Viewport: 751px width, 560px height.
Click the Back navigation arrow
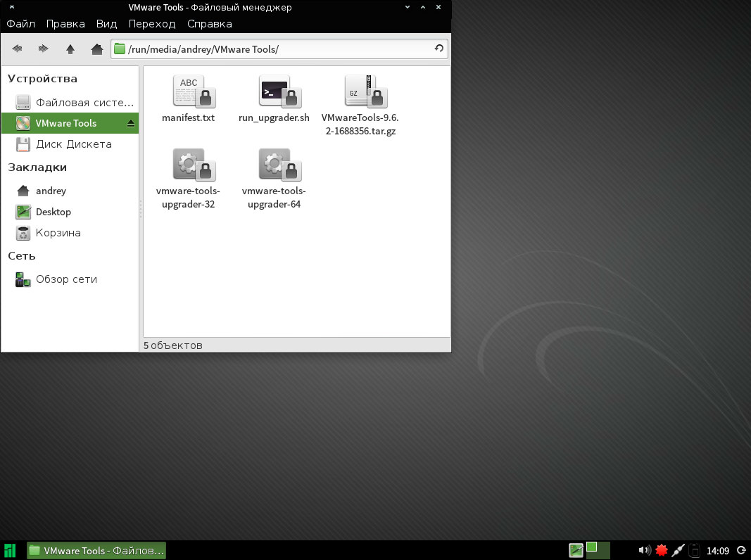click(x=17, y=49)
